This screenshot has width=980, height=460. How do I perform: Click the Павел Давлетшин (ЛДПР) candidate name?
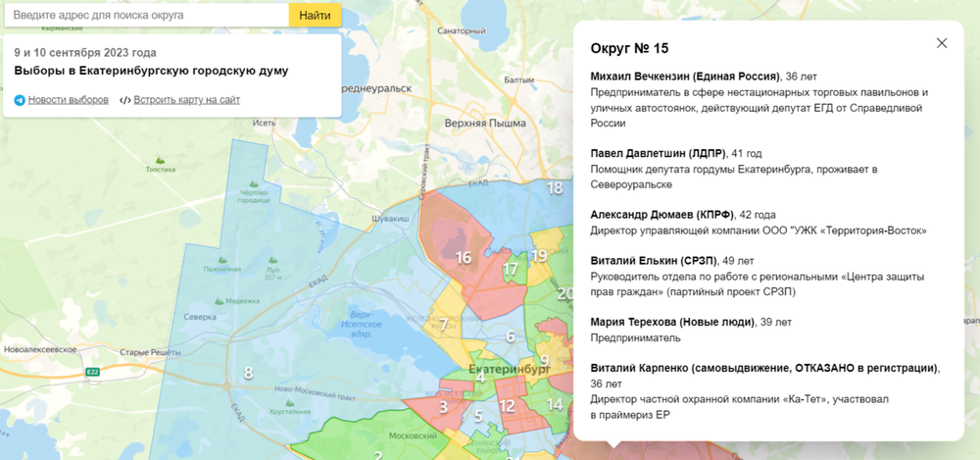(659, 153)
